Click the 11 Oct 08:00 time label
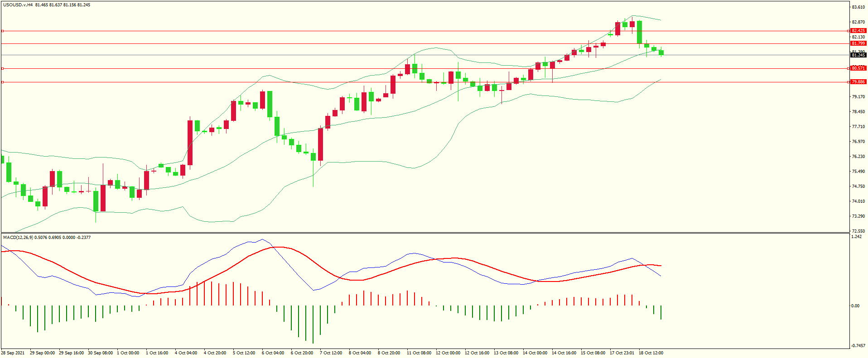 419,353
